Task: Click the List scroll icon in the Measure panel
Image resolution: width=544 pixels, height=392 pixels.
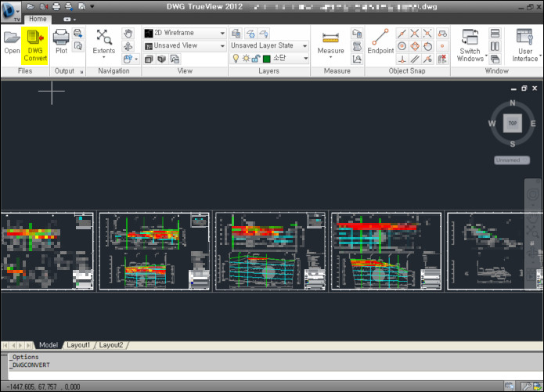Action: pyautogui.click(x=357, y=46)
